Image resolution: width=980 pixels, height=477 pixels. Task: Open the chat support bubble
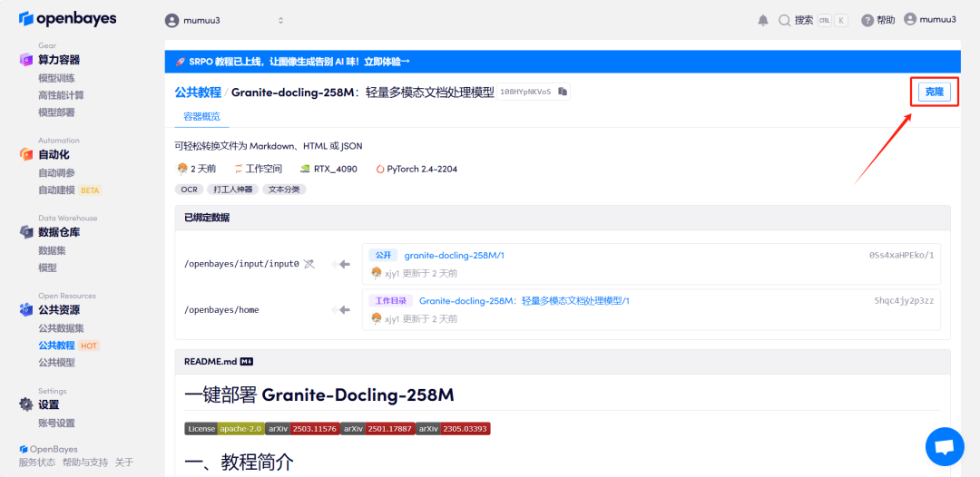coord(945,446)
